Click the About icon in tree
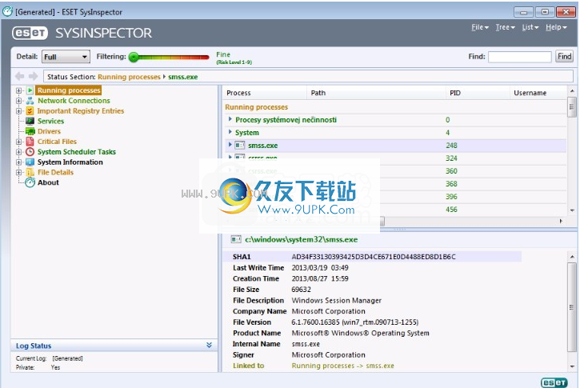 (x=30, y=182)
